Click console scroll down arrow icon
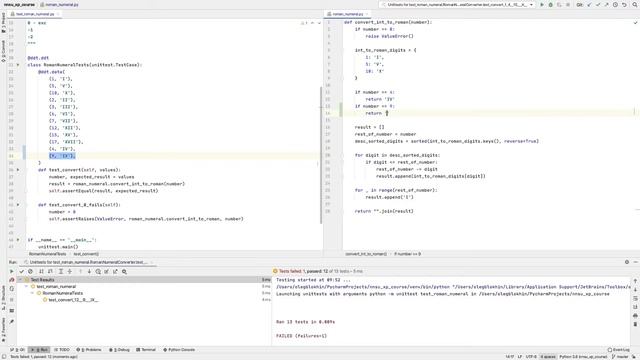 coord(635,290)
